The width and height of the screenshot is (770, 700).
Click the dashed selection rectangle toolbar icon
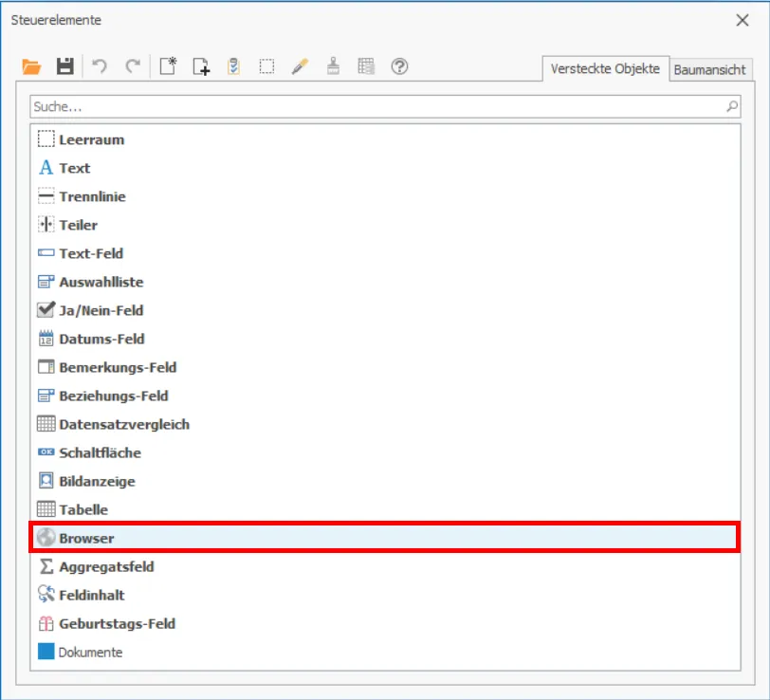click(x=266, y=66)
